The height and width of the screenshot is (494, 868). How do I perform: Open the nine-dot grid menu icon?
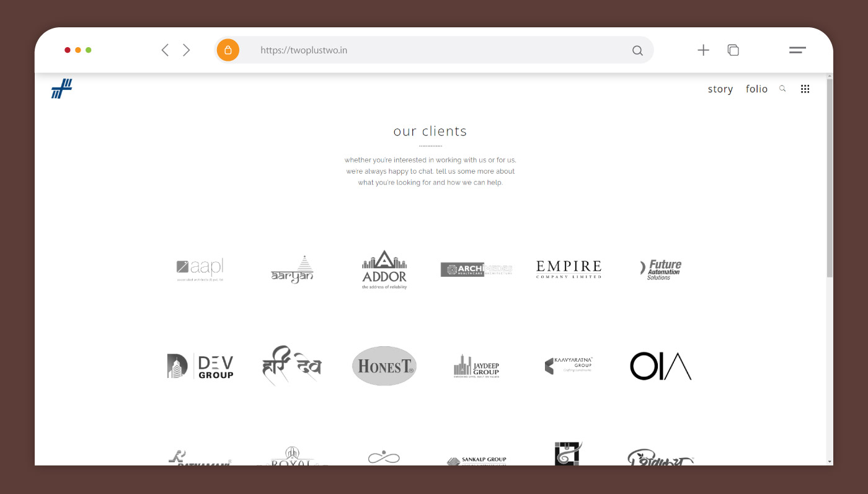click(805, 89)
